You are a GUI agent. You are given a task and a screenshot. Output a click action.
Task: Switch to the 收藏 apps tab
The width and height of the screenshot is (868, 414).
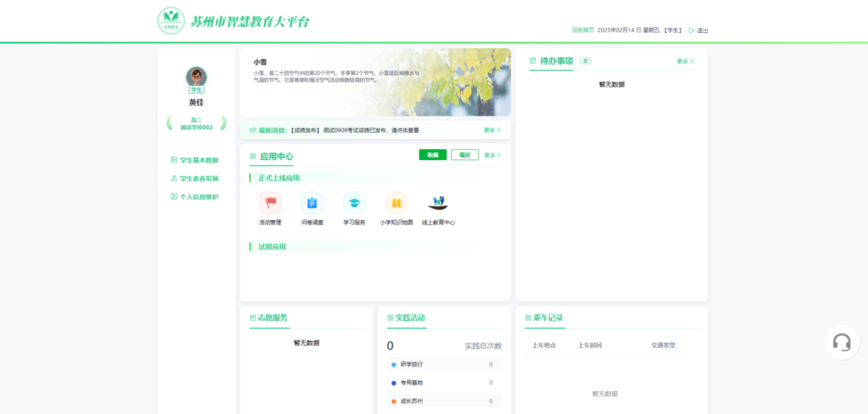click(x=432, y=155)
